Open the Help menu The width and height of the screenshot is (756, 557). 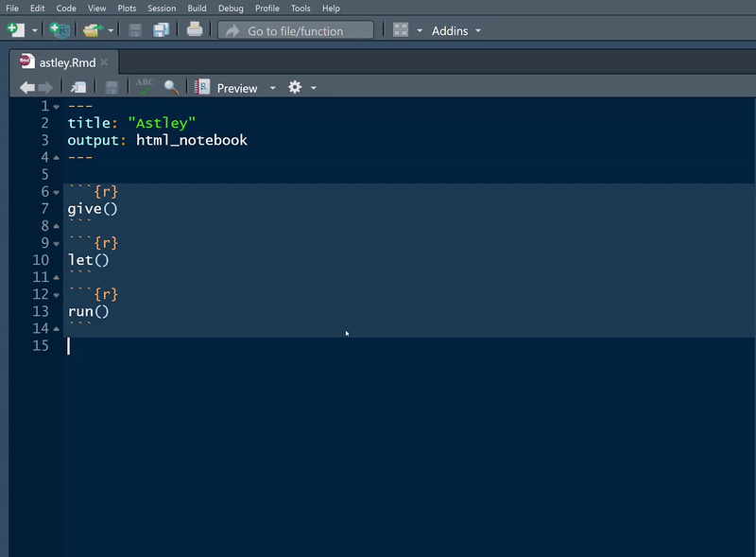coord(331,9)
